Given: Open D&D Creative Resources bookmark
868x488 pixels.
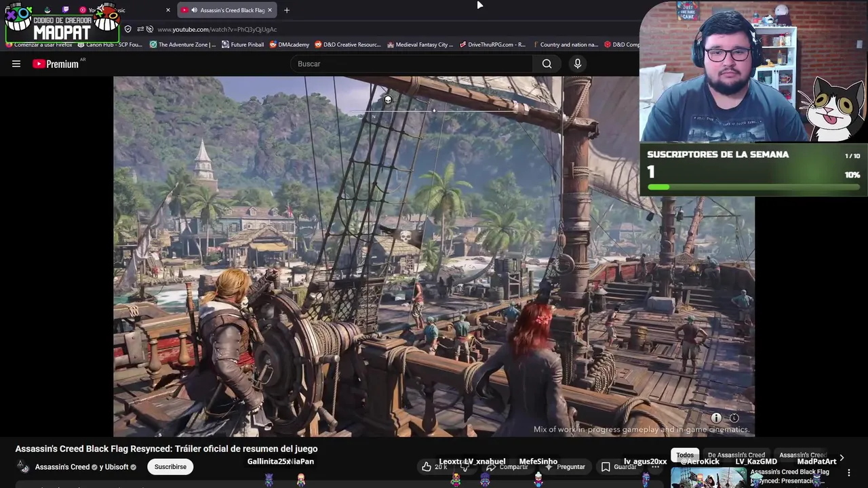Looking at the screenshot, I should pyautogui.click(x=348, y=45).
